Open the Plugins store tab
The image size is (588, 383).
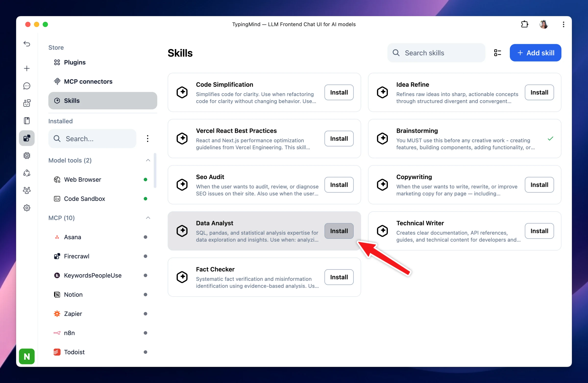coord(102,62)
